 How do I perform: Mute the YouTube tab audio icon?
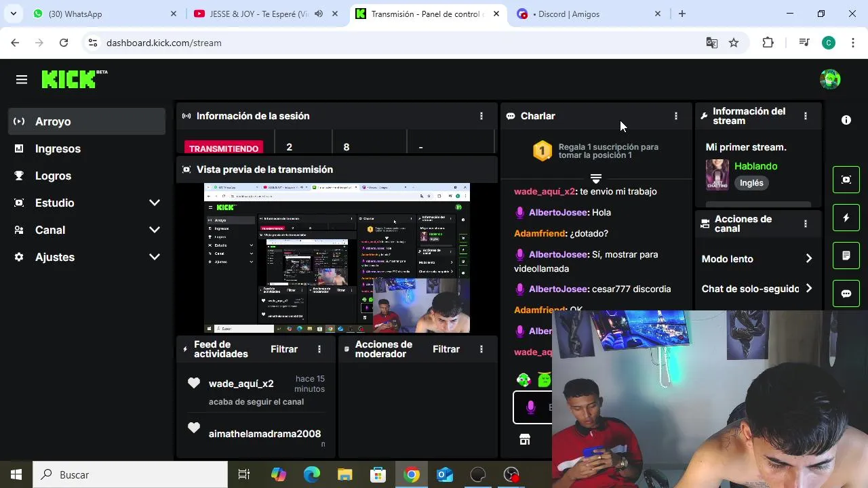point(319,14)
